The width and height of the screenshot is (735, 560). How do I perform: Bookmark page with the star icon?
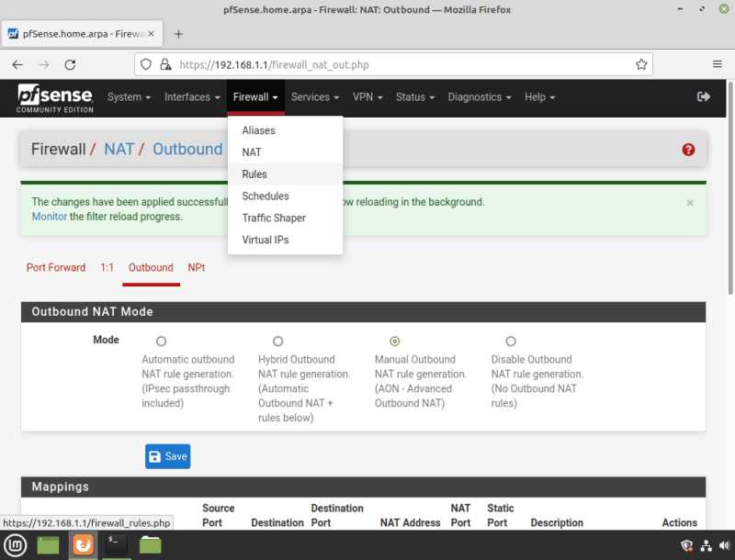641,65
